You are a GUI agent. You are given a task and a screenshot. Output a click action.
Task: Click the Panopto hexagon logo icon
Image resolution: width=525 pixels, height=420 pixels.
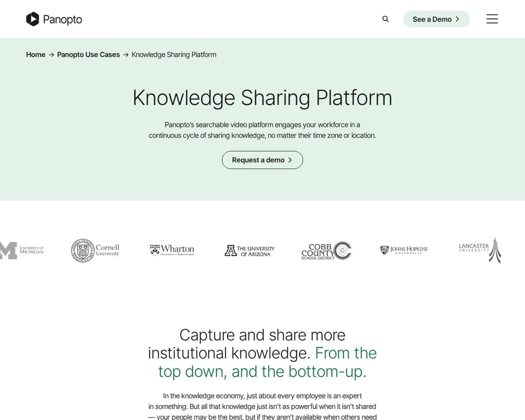coord(33,19)
